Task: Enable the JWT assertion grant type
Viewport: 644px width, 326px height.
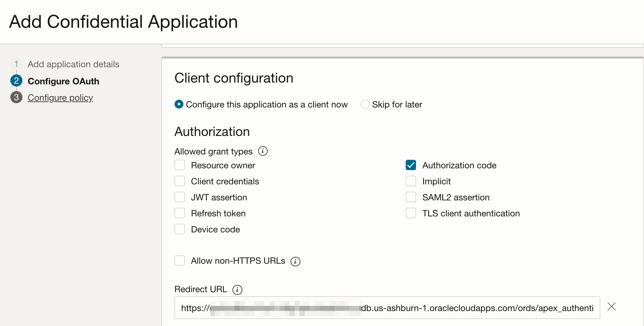Action: 180,197
